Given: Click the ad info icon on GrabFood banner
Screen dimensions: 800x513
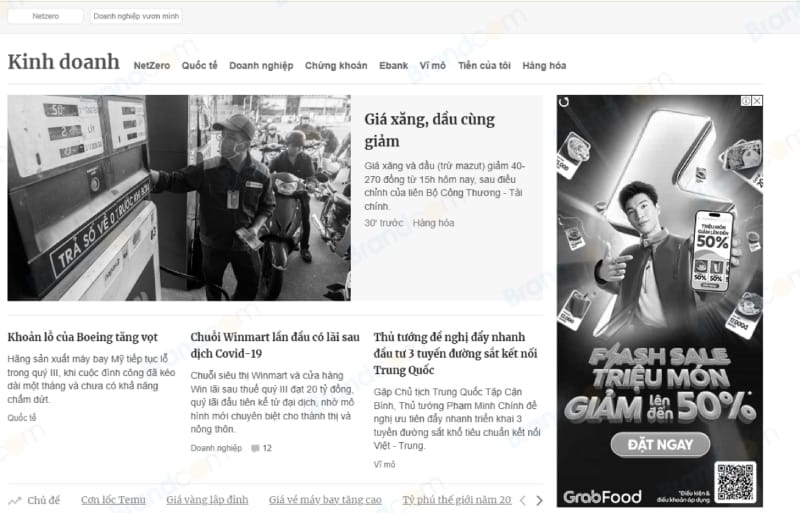Looking at the screenshot, I should click(x=745, y=101).
